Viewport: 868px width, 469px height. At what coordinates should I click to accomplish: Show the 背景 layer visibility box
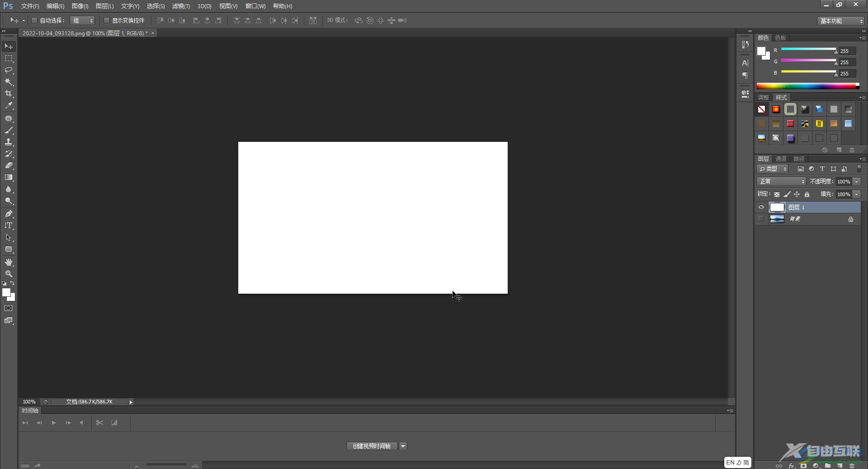coord(761,219)
